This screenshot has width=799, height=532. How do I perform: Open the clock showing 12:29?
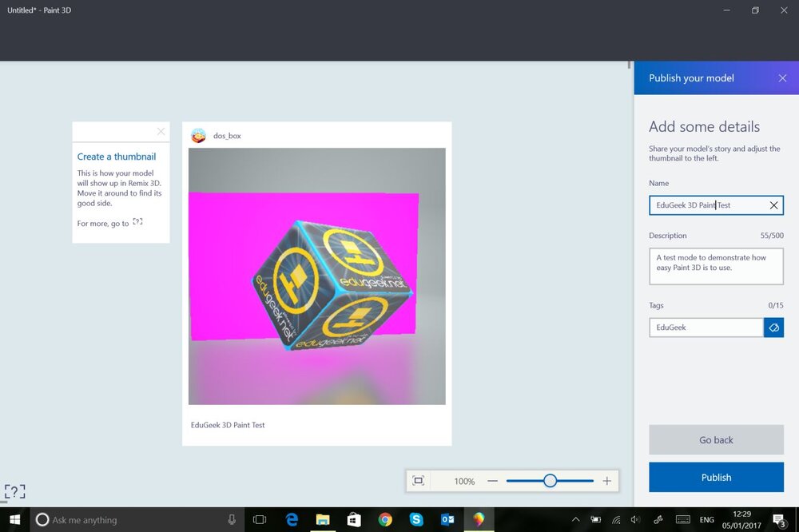pos(741,520)
